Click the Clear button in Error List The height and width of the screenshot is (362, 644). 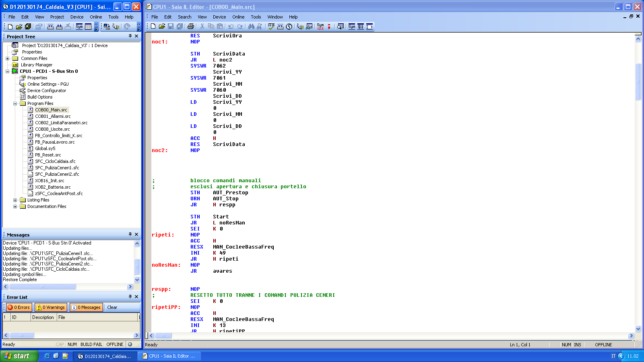(x=112, y=307)
